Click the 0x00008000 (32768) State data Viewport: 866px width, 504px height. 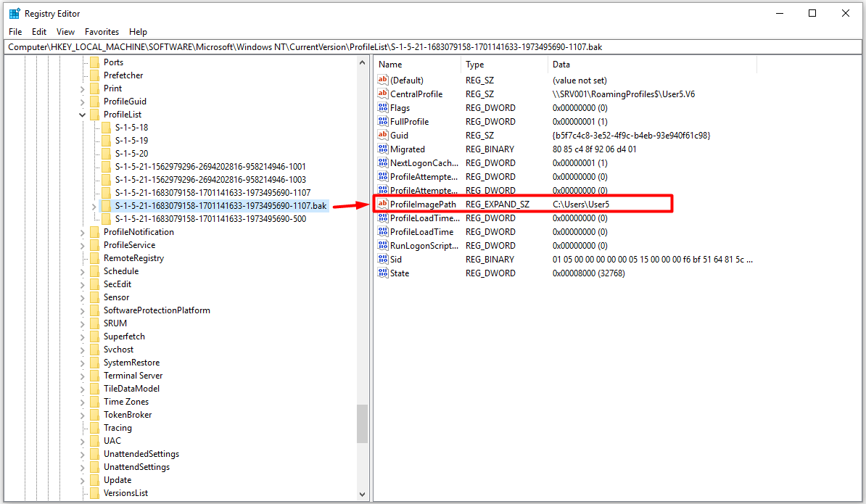tap(589, 273)
